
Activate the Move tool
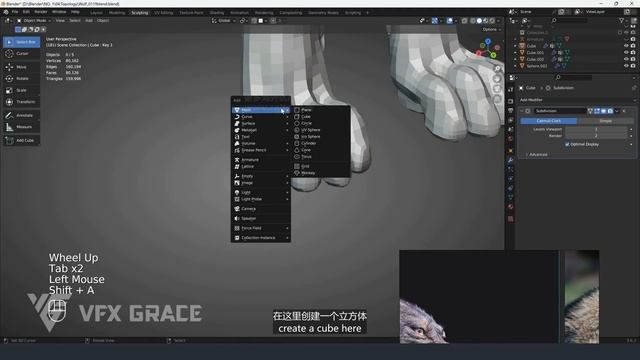pos(22,67)
